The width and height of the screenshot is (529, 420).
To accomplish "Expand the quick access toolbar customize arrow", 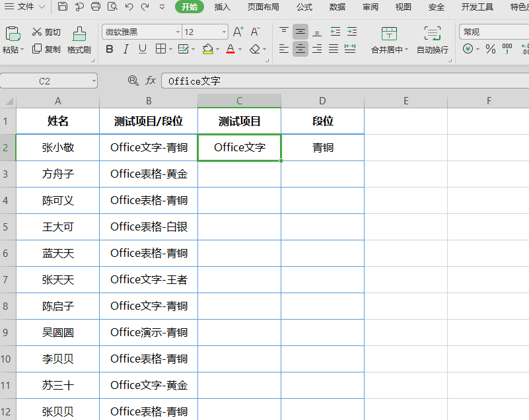I will [162, 7].
